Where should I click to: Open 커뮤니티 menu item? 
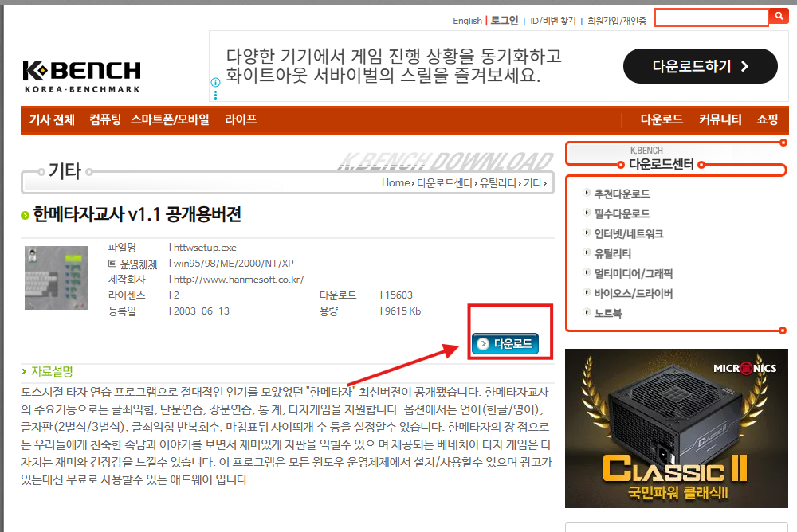point(720,120)
